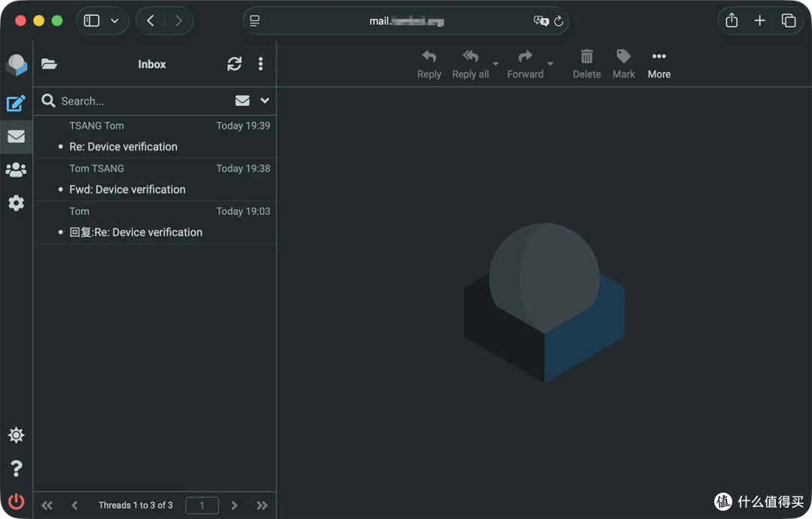Show the Safari tab overview
Viewport: 812px width, 519px height.
click(789, 21)
